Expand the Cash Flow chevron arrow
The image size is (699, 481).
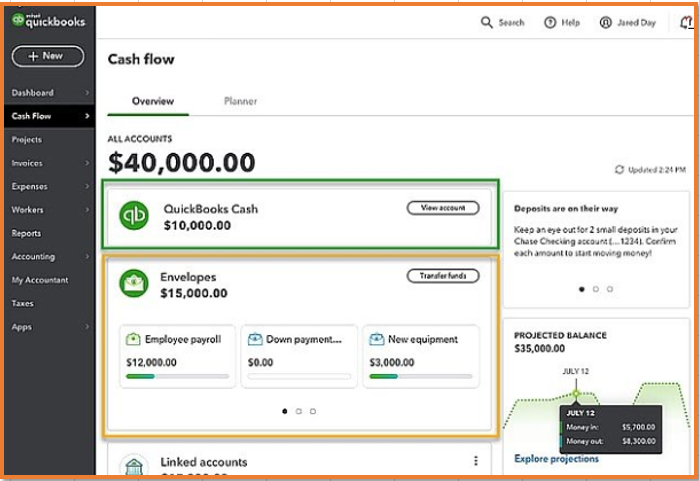point(87,116)
